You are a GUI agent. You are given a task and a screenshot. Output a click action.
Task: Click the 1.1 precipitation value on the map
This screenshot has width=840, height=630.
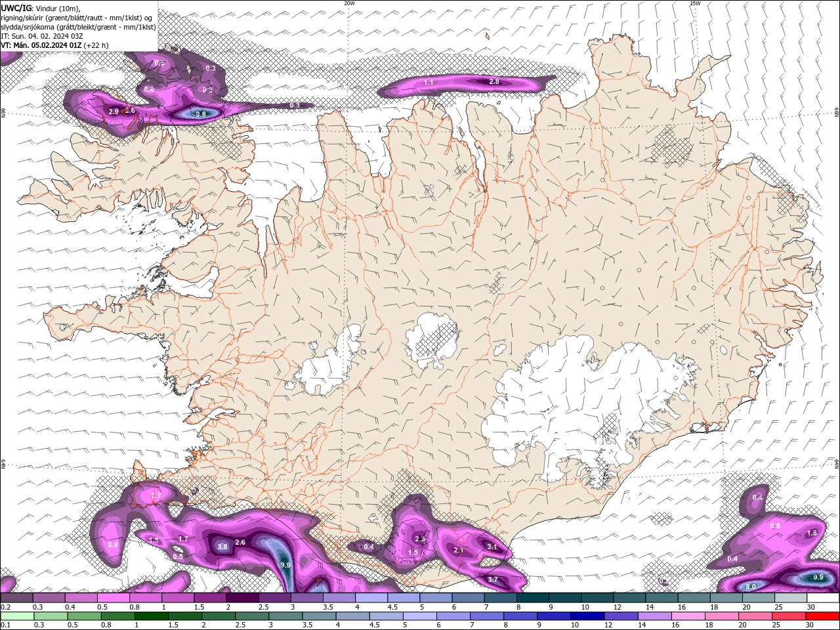point(429,83)
